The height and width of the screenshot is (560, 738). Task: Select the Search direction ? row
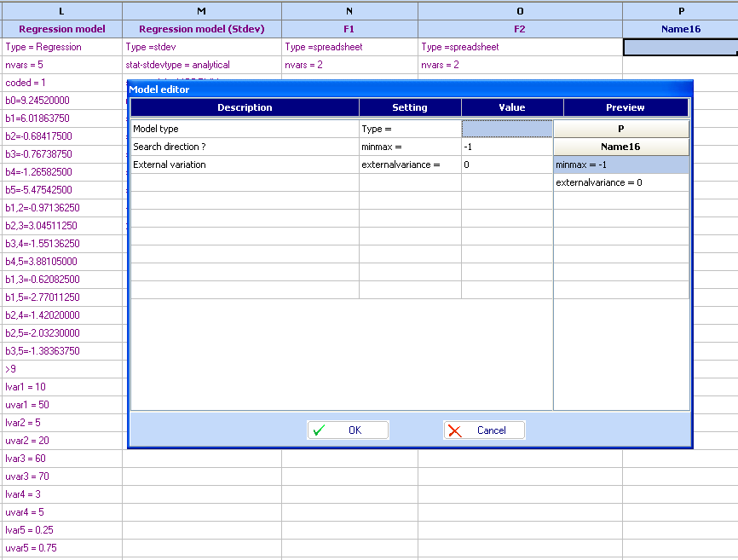pyautogui.click(x=244, y=147)
